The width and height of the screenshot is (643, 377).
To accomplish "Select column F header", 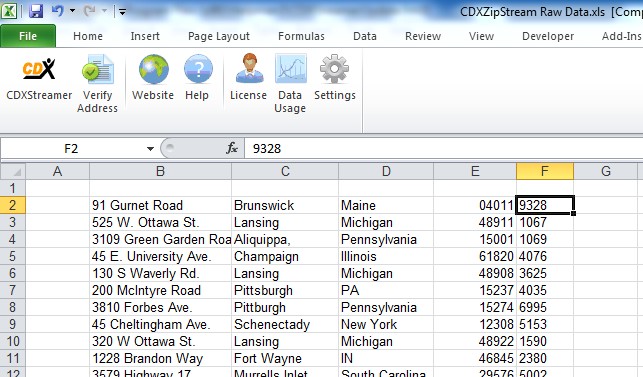I will (545, 171).
